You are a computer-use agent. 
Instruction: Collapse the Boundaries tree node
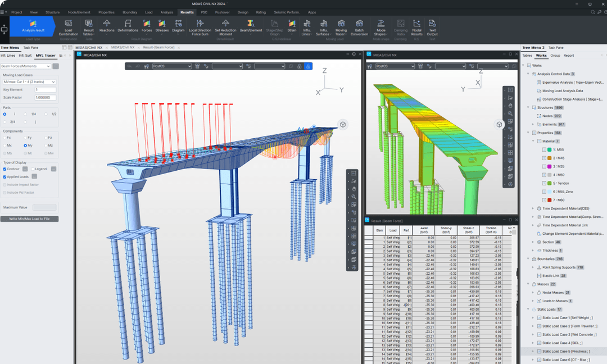[528, 259]
